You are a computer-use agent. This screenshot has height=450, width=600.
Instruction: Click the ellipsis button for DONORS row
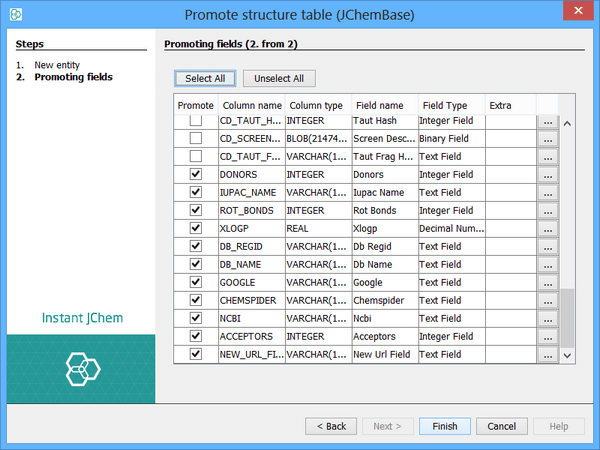[x=547, y=174]
